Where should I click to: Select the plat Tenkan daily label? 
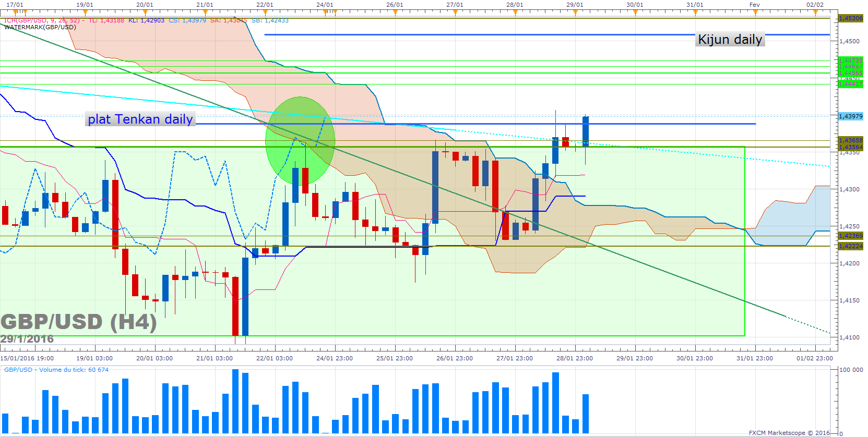[140, 119]
